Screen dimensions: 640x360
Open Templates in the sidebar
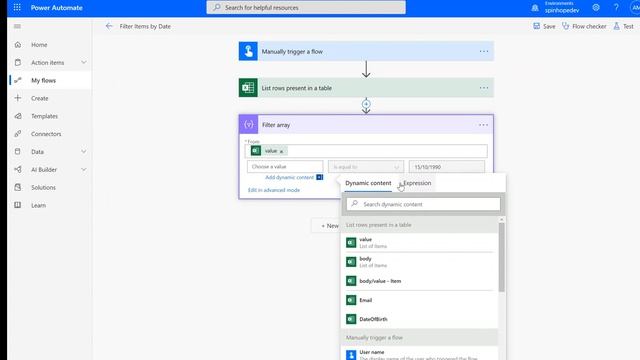(44, 116)
